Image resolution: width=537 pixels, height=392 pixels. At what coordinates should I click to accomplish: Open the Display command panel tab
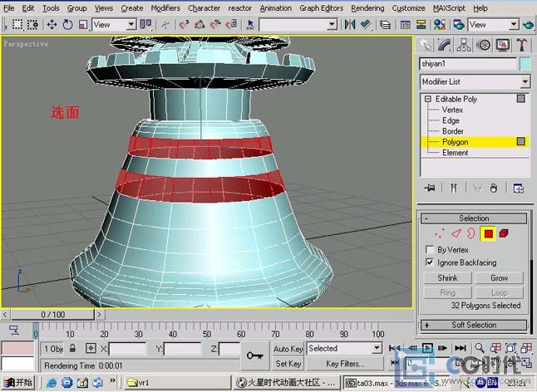coord(502,45)
